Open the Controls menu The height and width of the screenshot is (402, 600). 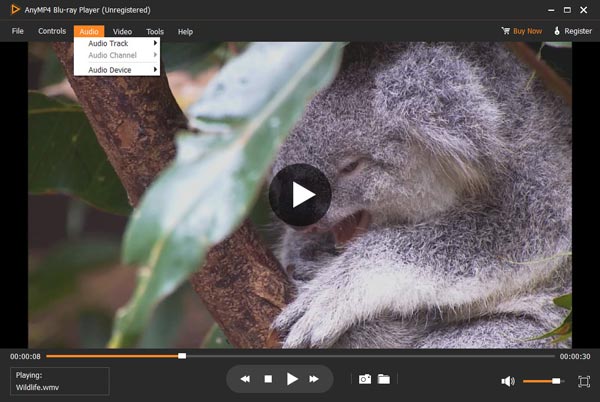pyautogui.click(x=52, y=31)
